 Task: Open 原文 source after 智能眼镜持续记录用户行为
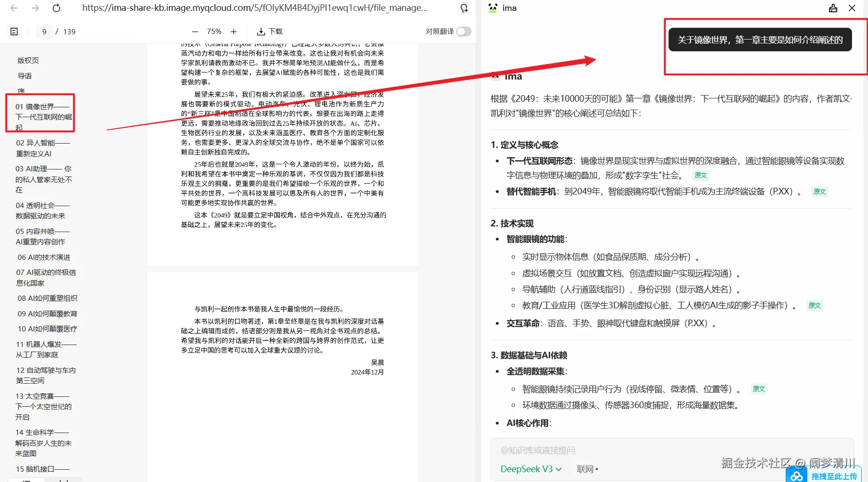(759, 389)
